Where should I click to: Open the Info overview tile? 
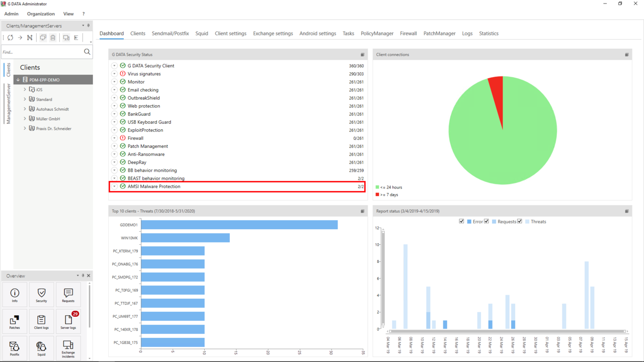pos(15,296)
